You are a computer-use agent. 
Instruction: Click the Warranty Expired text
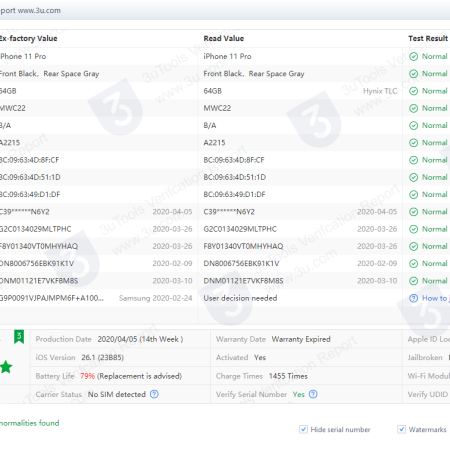pos(301,339)
